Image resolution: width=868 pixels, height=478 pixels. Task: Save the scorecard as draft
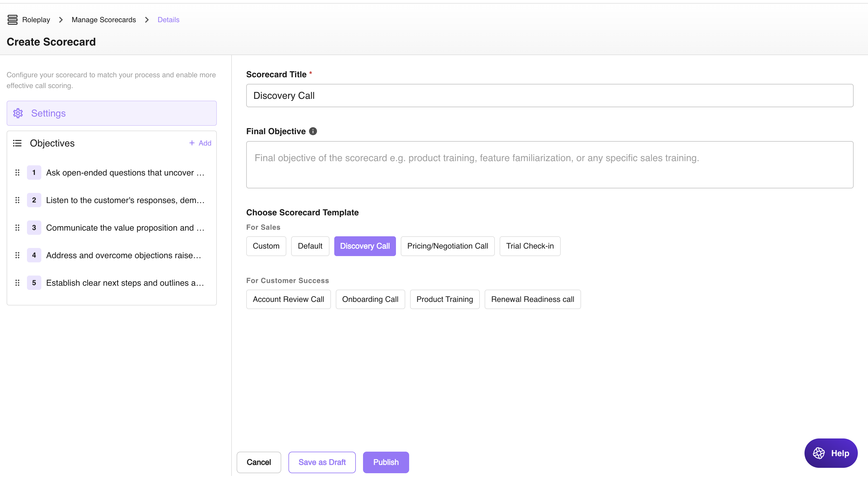322,462
